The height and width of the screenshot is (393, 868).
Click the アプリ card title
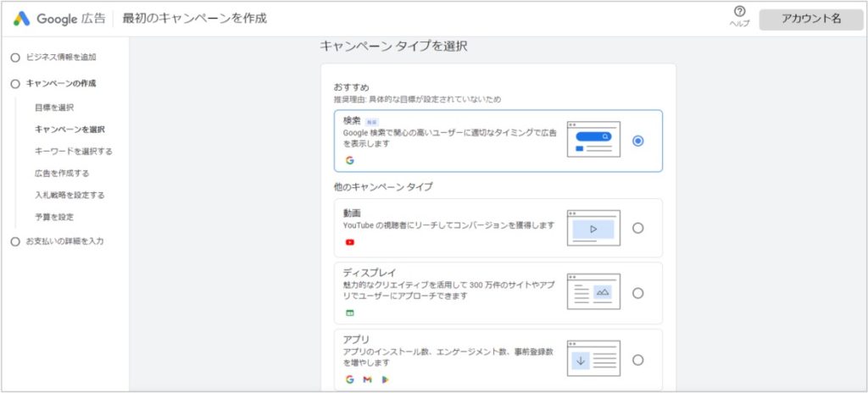click(x=356, y=340)
